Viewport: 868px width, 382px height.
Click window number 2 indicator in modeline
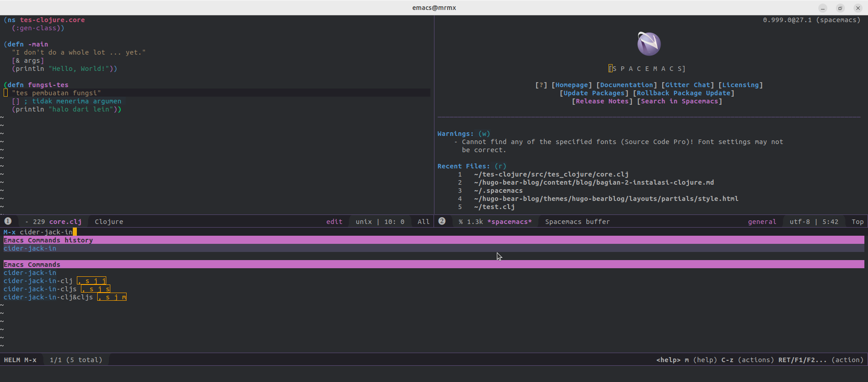coord(442,221)
